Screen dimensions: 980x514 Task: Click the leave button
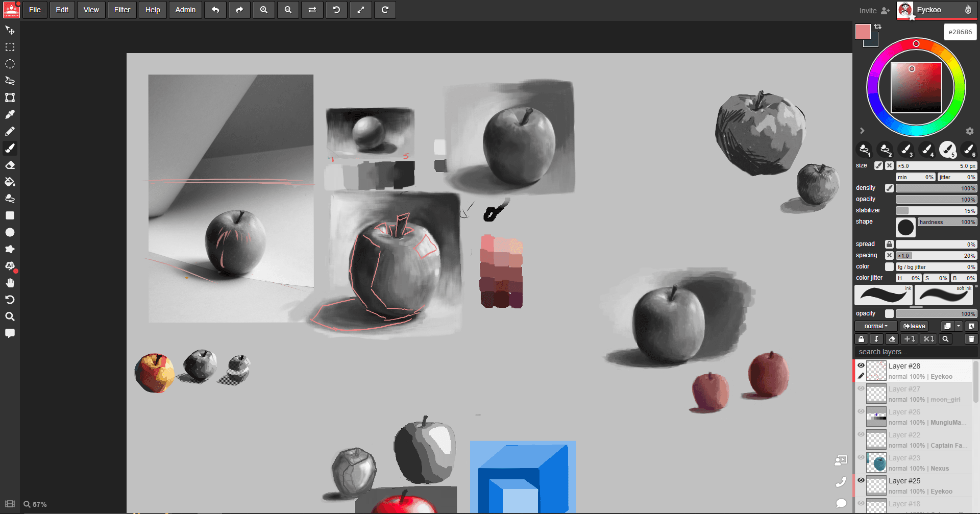914,326
